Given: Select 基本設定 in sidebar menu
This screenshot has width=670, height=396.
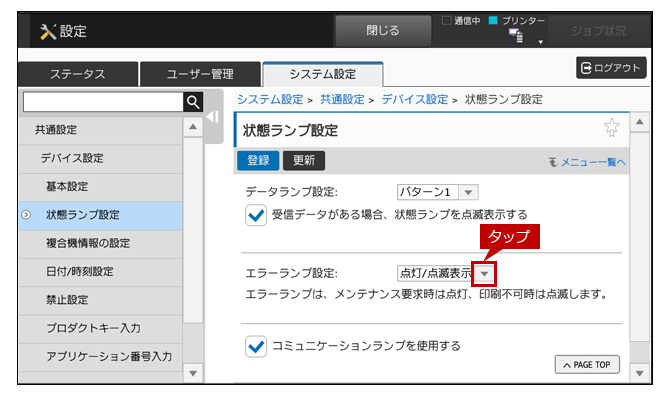Looking at the screenshot, I should (100, 187).
